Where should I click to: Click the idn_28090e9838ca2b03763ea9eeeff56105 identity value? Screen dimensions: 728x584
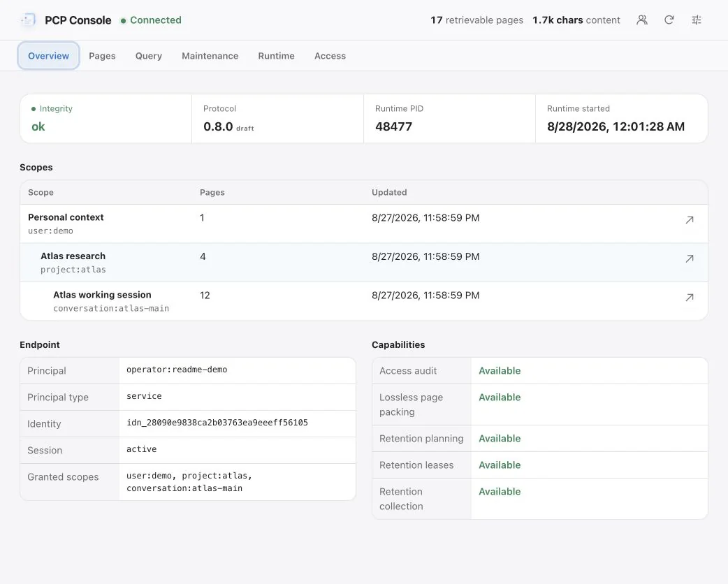coord(217,423)
